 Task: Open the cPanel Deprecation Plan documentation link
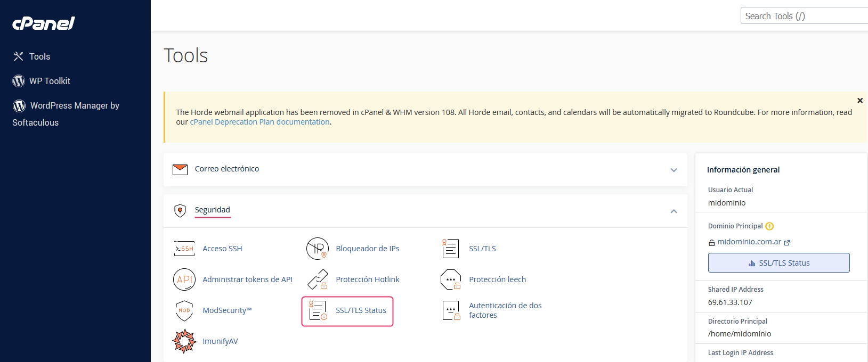(x=259, y=122)
